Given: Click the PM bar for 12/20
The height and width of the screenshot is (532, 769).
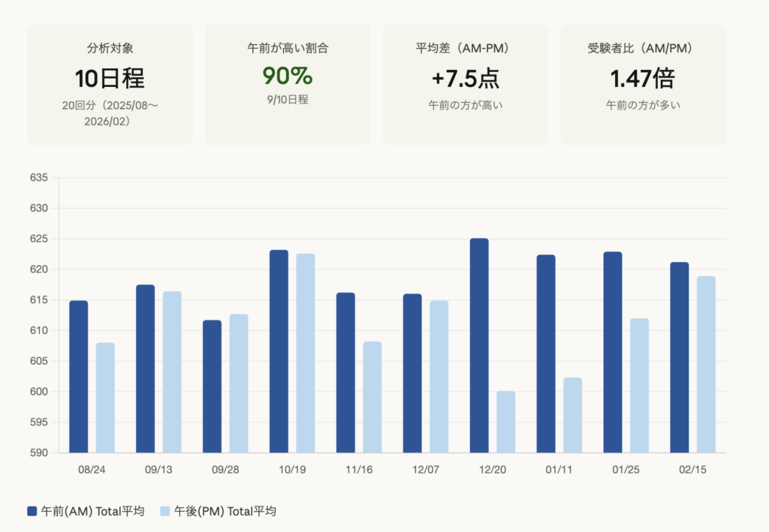Looking at the screenshot, I should click(x=505, y=422).
